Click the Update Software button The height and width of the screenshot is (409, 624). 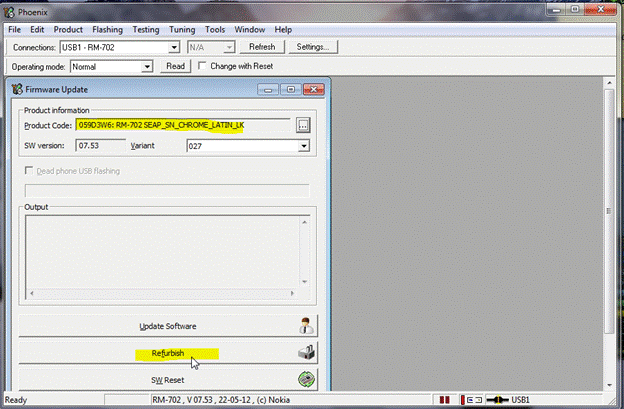(x=168, y=326)
